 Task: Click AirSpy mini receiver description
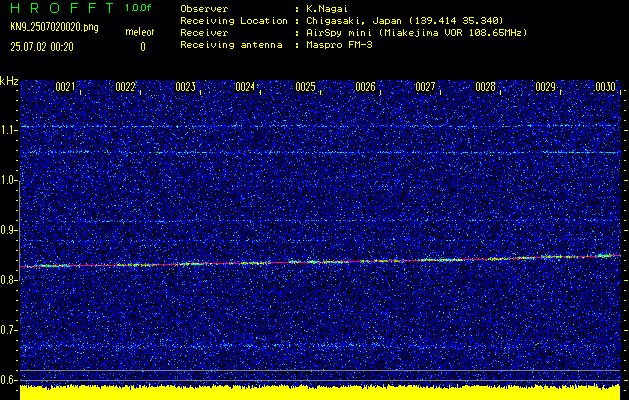click(x=416, y=33)
